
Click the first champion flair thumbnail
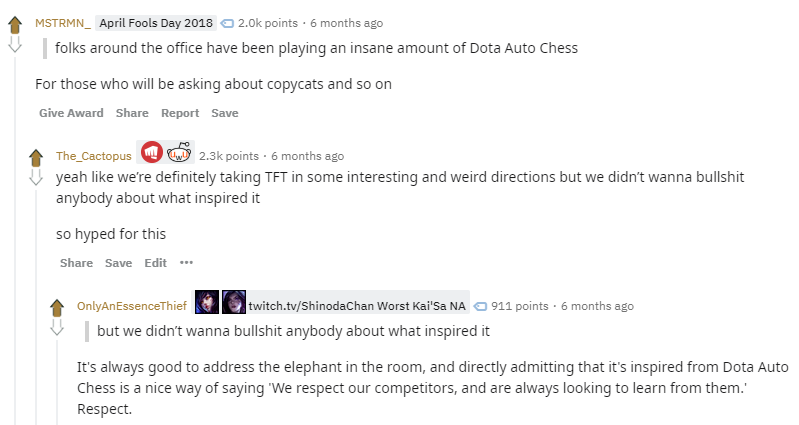[207, 302]
